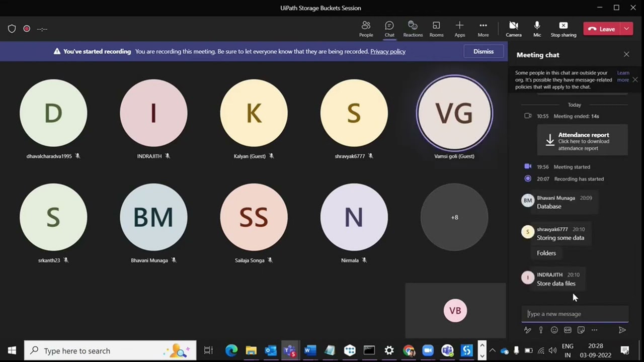Select dhavalcharadva1995 participant avatar
This screenshot has height=362, width=644.
coord(53,113)
